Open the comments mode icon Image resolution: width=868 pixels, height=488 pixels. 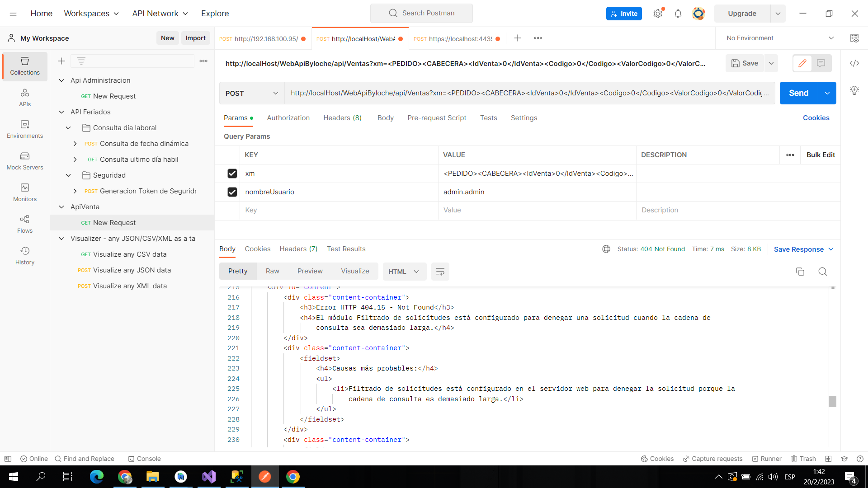coord(821,63)
